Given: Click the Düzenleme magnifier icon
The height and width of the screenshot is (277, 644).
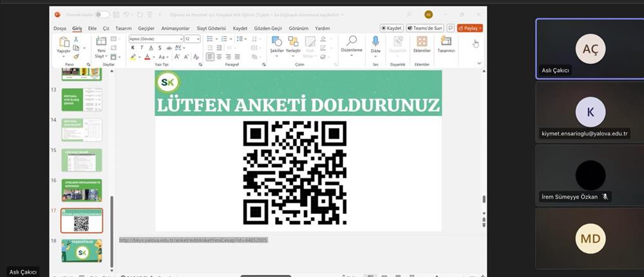Looking at the screenshot, I should click(x=352, y=41).
